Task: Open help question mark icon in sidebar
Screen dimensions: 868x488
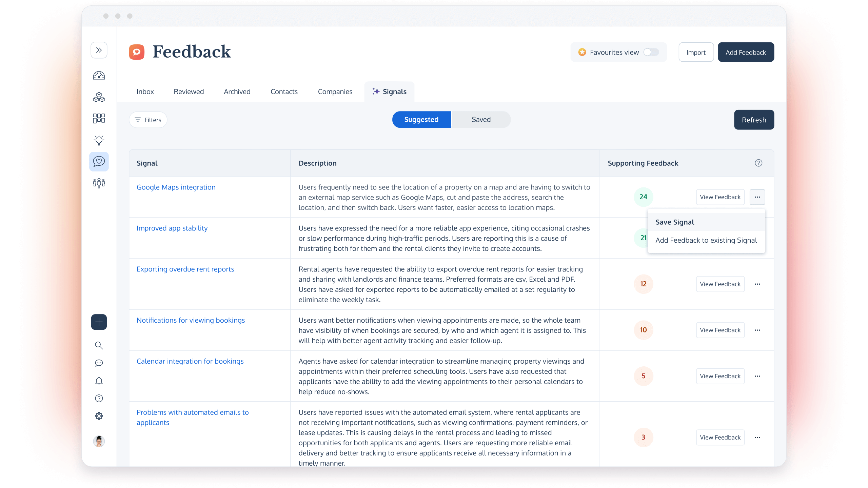Action: tap(99, 399)
